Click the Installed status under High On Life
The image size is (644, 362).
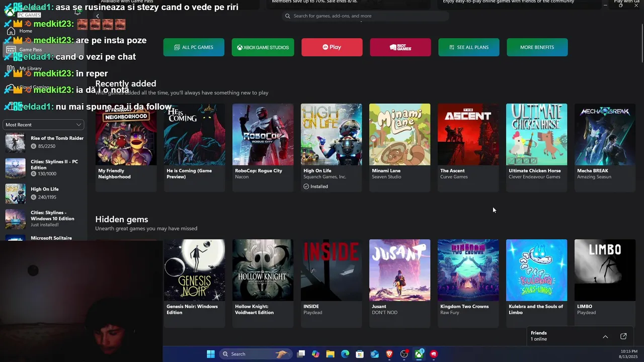[x=315, y=187]
